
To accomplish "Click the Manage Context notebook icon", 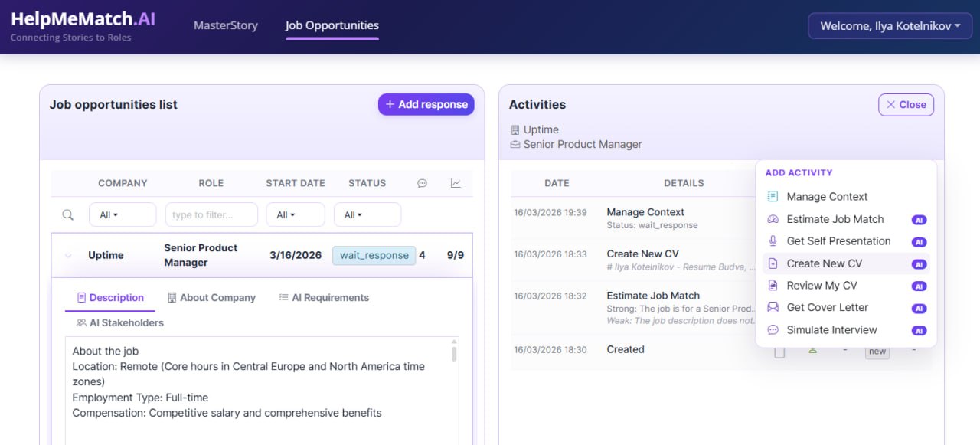I will pyautogui.click(x=773, y=197).
